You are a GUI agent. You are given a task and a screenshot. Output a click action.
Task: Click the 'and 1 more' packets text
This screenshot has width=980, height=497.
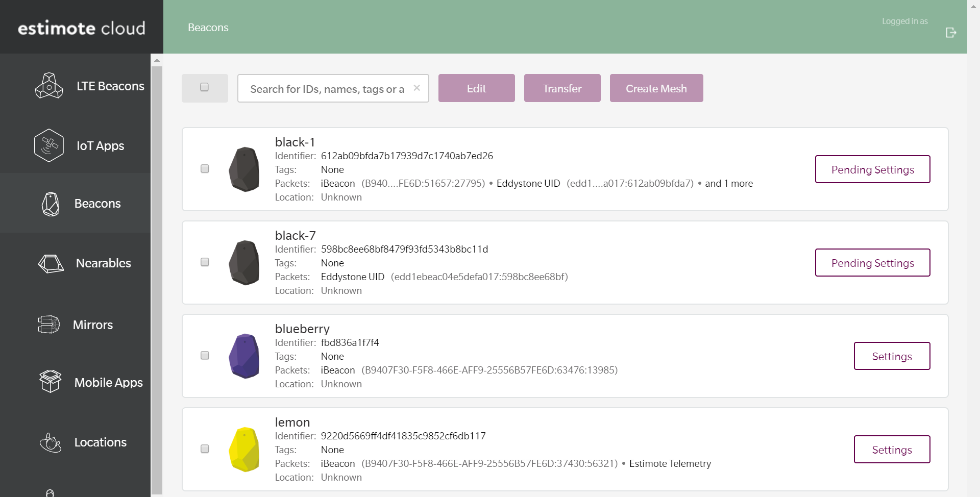click(729, 183)
